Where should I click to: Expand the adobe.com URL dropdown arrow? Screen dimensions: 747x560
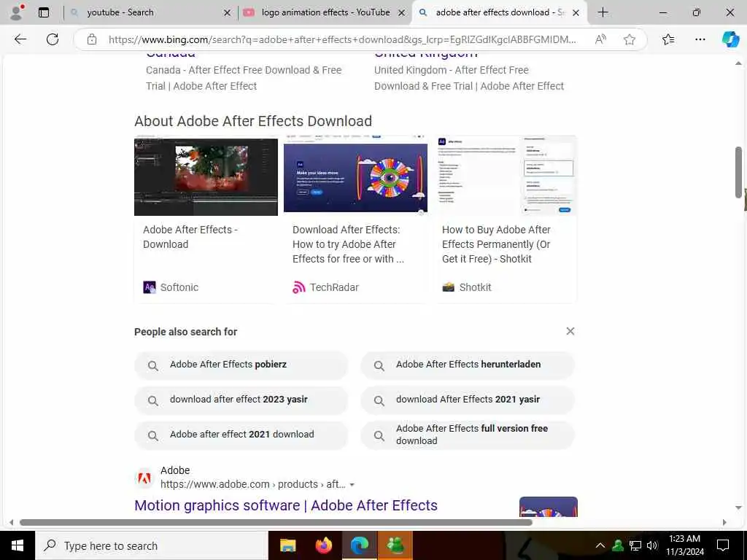click(352, 485)
